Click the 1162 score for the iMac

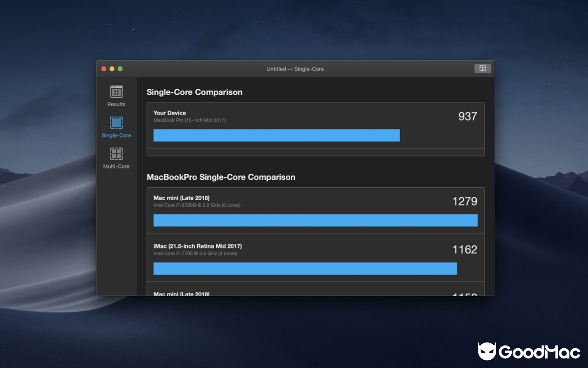click(x=464, y=249)
